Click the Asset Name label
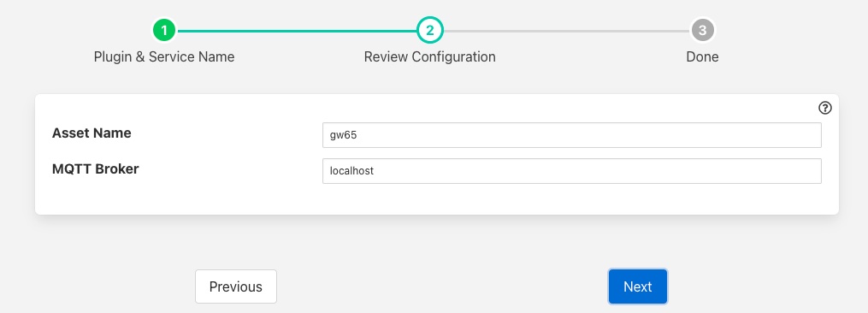 tap(92, 133)
